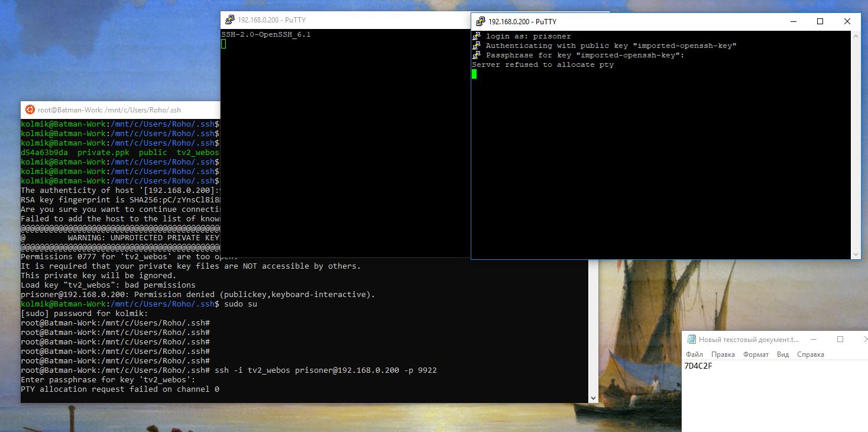
Task: Maximize the active PuTTY window
Action: (820, 21)
